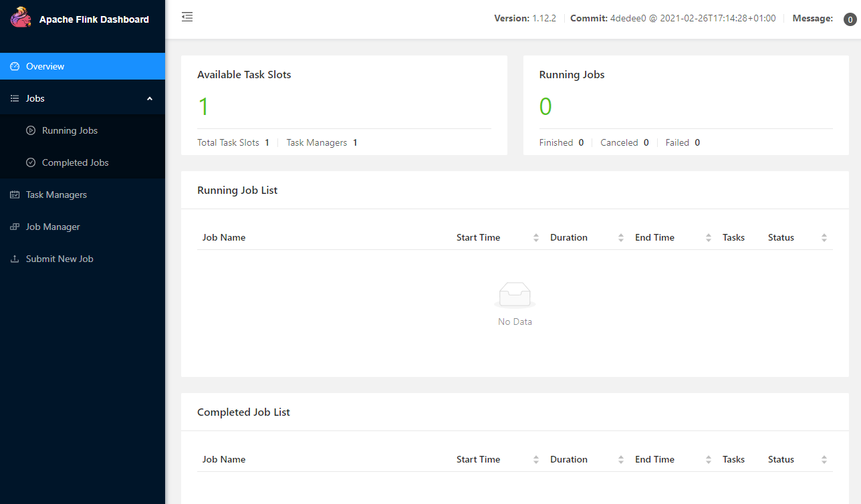Click the Total Task Slots label
Screen dimensions: 861x504
point(228,142)
